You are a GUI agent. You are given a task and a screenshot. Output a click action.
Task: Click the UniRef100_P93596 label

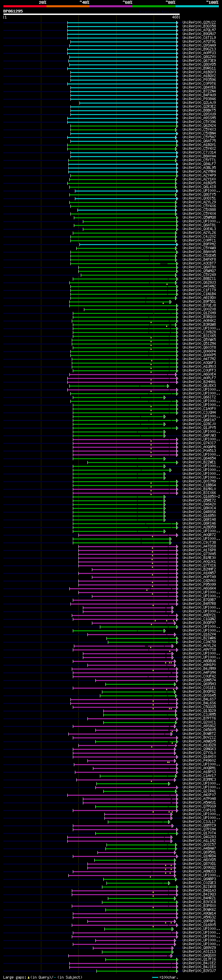[x=199, y=80]
